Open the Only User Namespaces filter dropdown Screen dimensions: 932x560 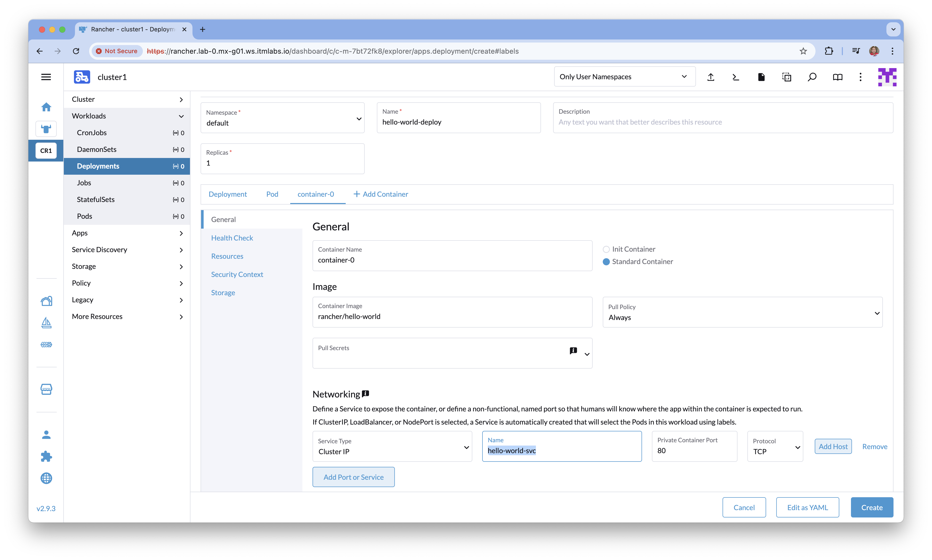(624, 77)
